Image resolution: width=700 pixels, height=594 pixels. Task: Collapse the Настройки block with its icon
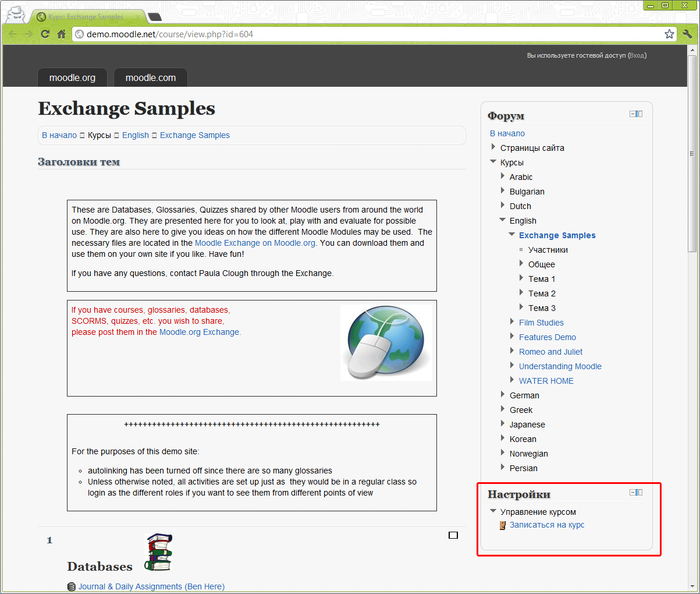[x=633, y=492]
